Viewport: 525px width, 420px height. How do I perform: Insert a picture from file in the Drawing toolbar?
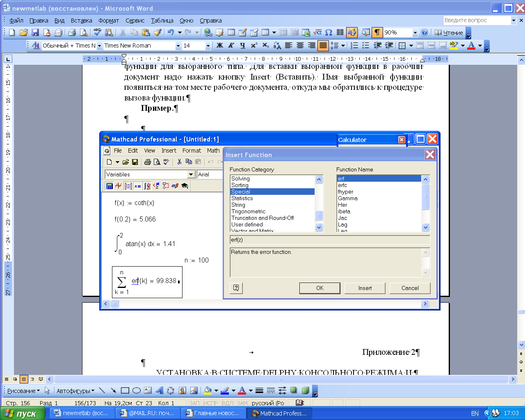tap(194, 390)
